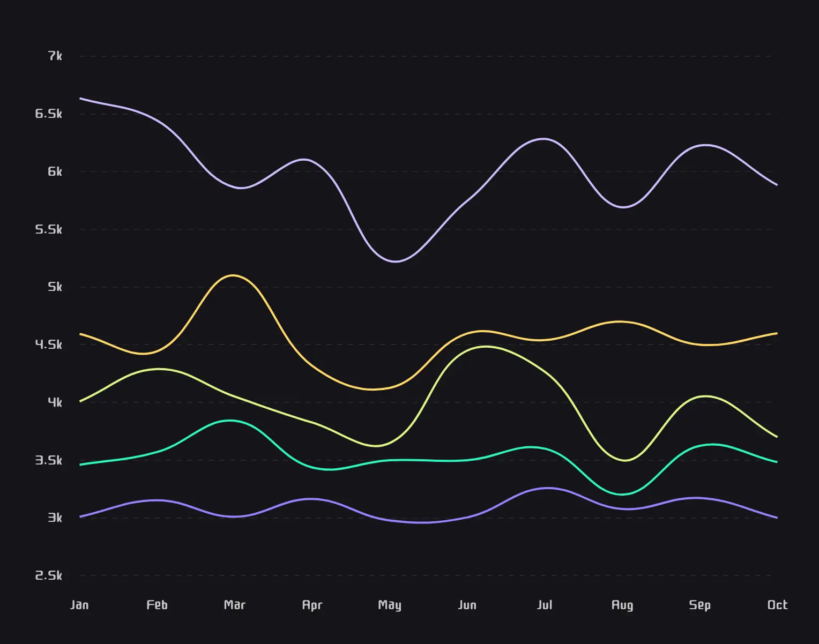819x644 pixels.
Task: Click the Jul axis label
Action: point(545,604)
